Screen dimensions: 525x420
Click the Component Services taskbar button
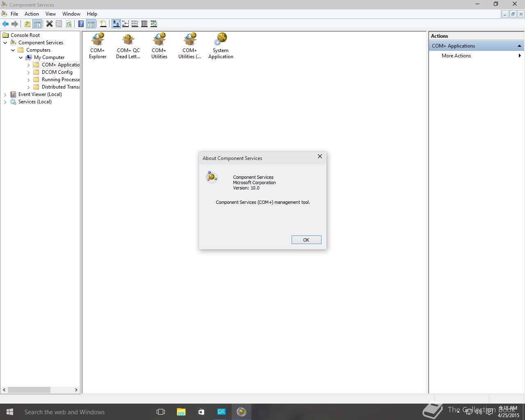pyautogui.click(x=241, y=412)
